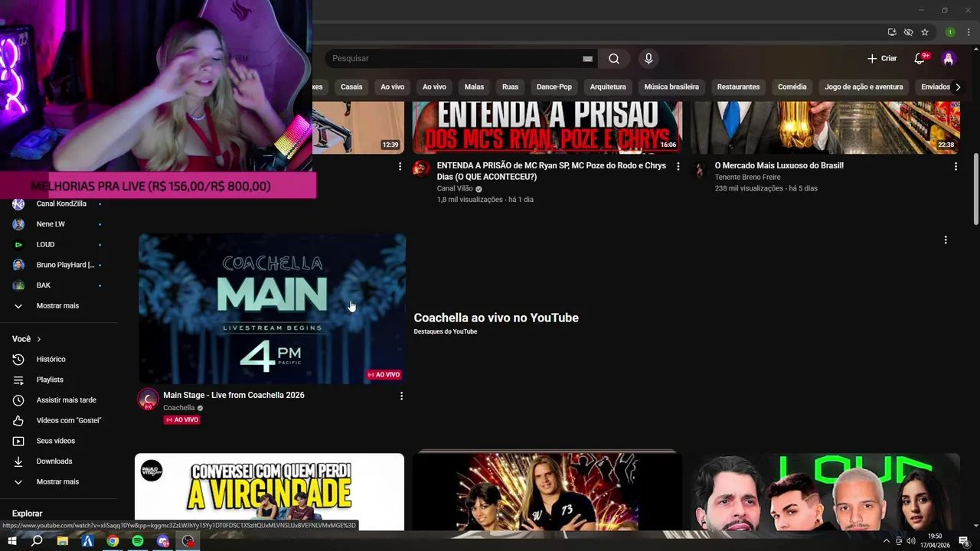This screenshot has height=551, width=980.
Task: Open Chrome three-dot menu
Action: (969, 32)
